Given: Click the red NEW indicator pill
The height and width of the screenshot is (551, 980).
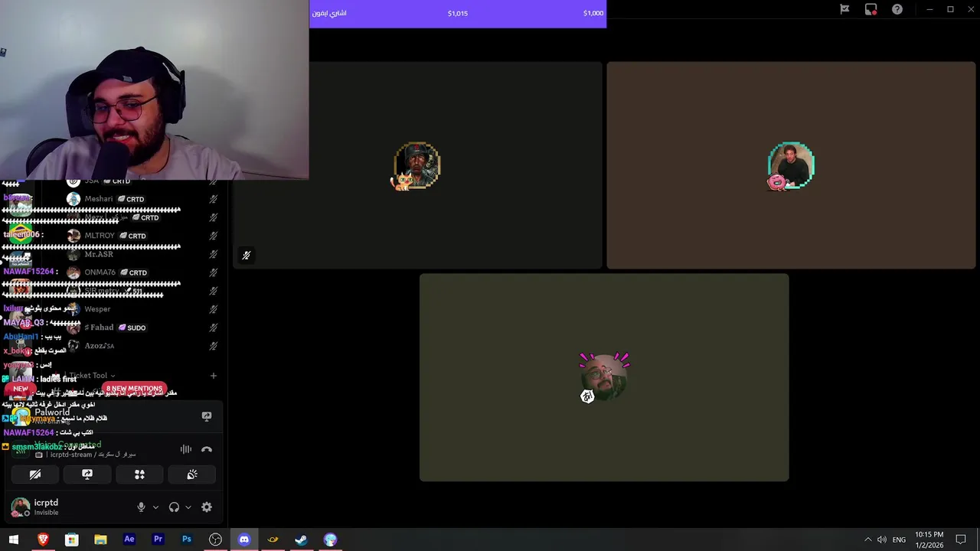Looking at the screenshot, I should (x=21, y=389).
